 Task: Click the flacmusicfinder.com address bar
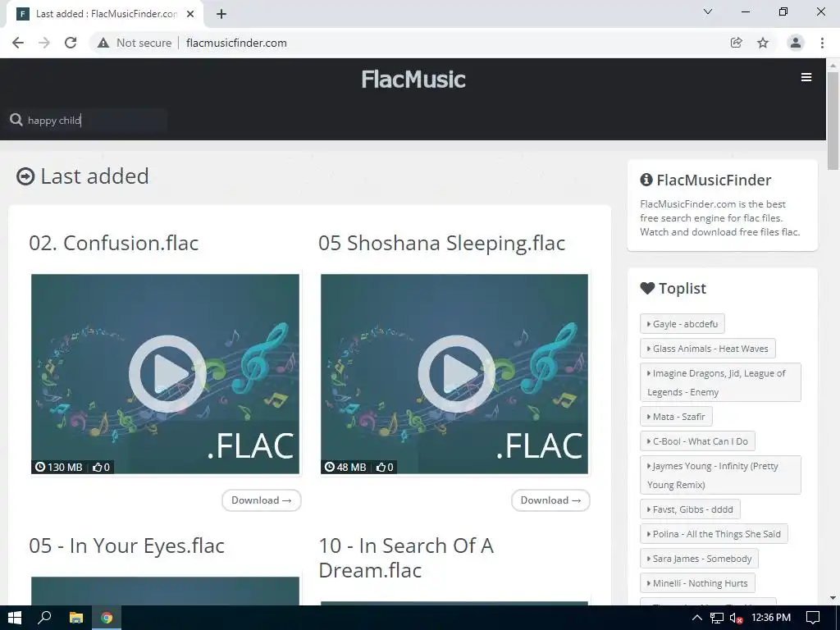click(x=236, y=43)
